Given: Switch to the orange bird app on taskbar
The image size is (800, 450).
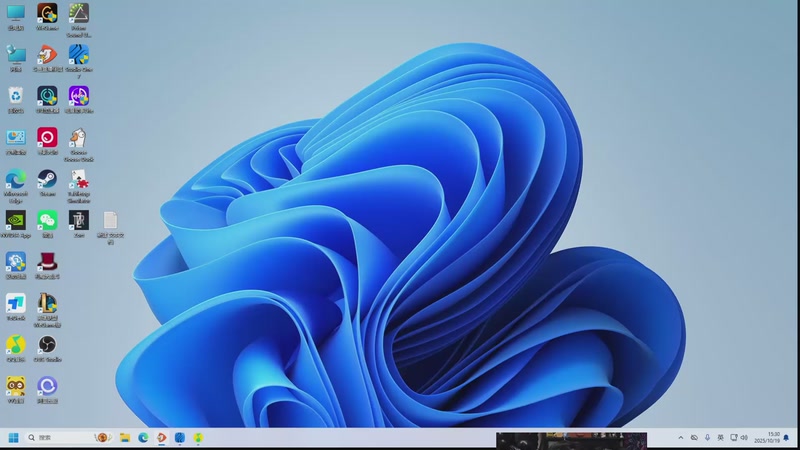Looking at the screenshot, I should [162, 437].
